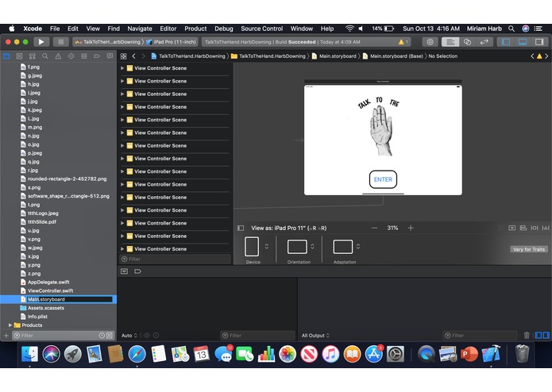Toggle the Debug area visibility

coord(523,42)
